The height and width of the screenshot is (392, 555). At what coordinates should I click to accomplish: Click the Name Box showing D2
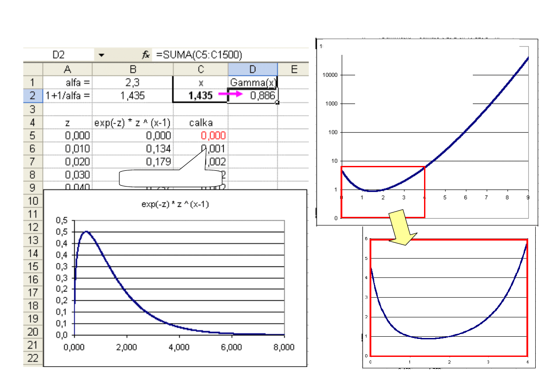pos(58,55)
